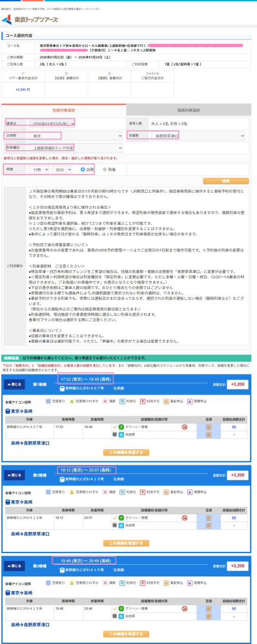Click ±0 surcharge link for たにがわ413号
The image size is (257, 644).
(x=234, y=518)
